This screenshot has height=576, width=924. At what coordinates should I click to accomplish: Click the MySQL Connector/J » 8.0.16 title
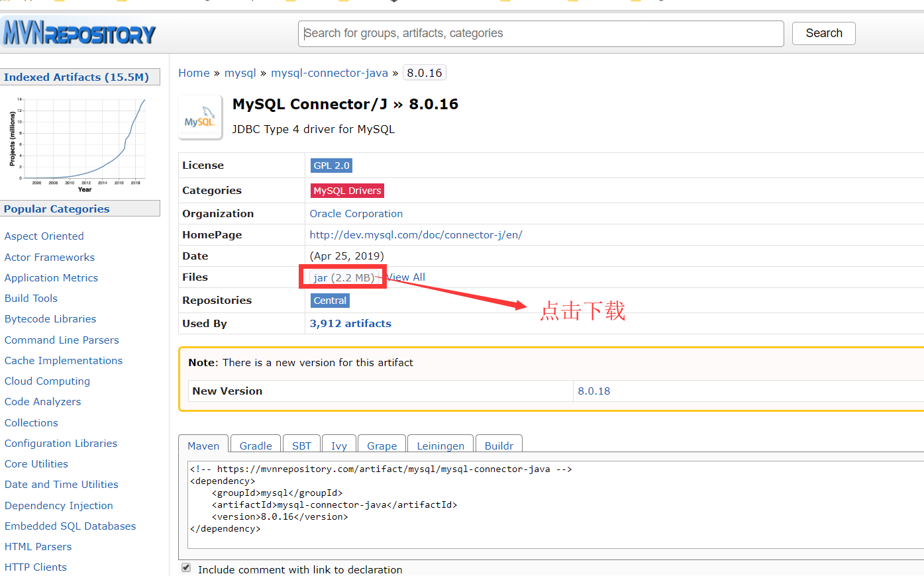(x=345, y=105)
